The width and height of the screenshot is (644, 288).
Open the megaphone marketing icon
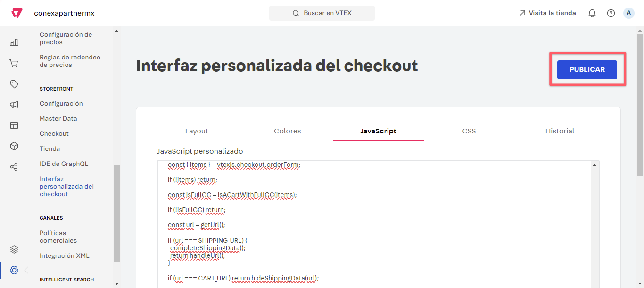(14, 105)
